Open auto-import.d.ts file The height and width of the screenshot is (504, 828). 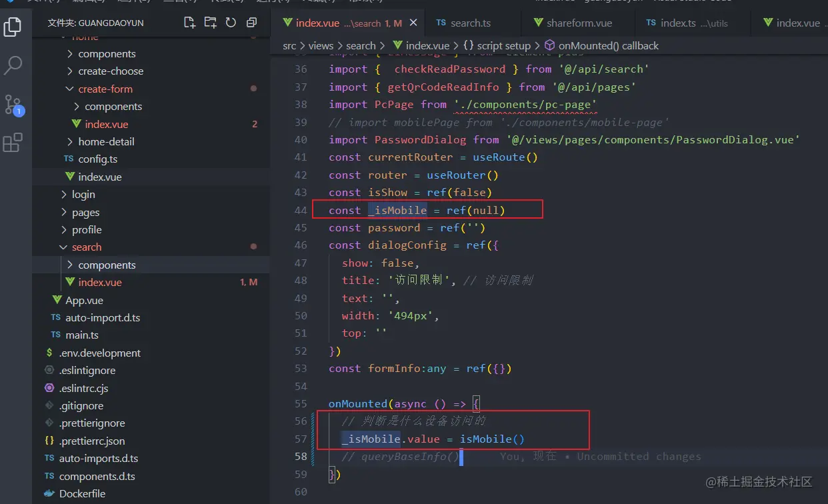(x=103, y=318)
